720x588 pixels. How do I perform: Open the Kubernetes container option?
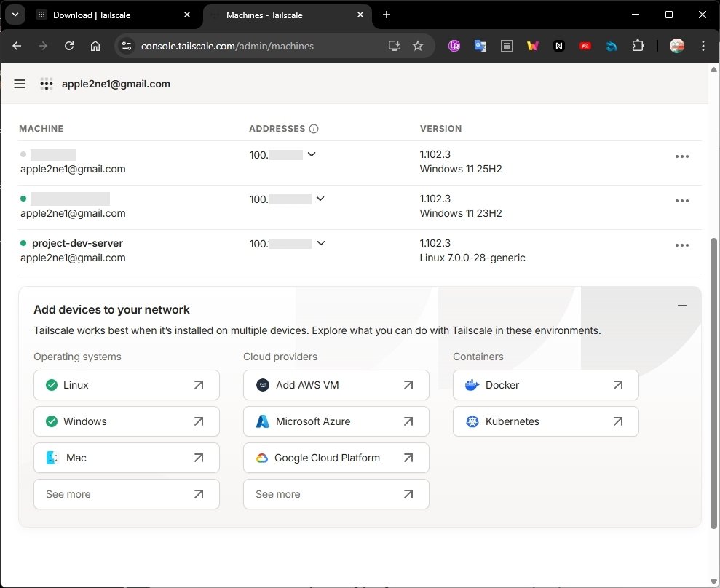[x=545, y=421]
